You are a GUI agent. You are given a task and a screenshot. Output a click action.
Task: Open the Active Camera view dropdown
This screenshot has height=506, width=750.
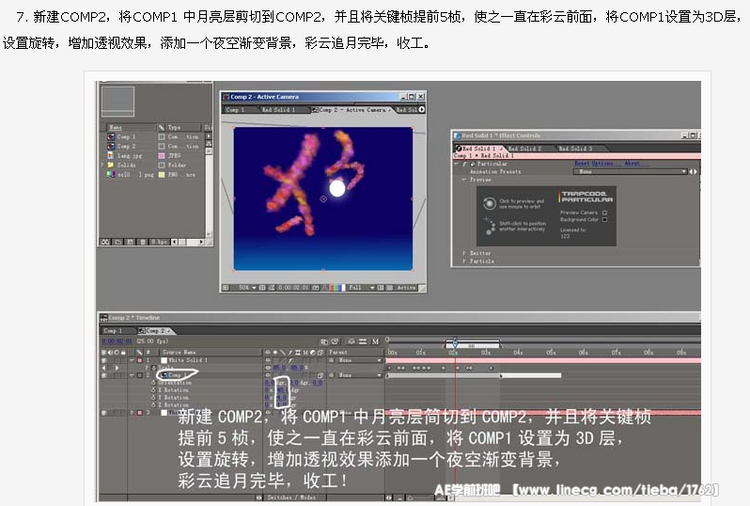coord(407,288)
